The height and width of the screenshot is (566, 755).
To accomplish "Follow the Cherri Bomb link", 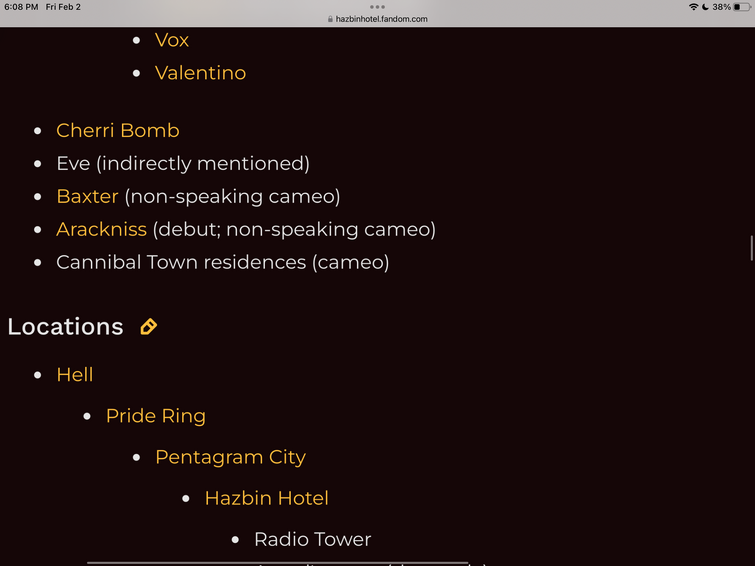I will pyautogui.click(x=118, y=131).
